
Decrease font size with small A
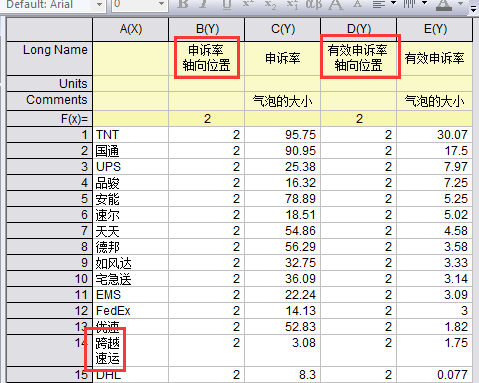pyautogui.click(x=358, y=4)
